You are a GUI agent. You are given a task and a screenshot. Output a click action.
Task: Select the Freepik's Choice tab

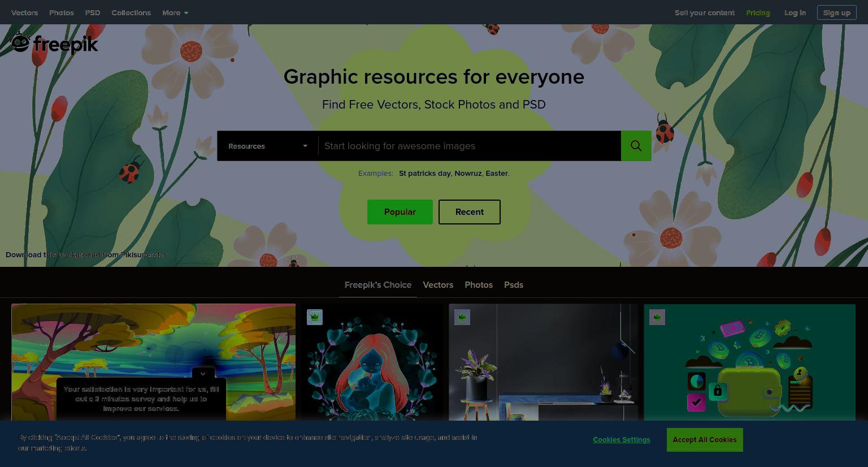[378, 285]
